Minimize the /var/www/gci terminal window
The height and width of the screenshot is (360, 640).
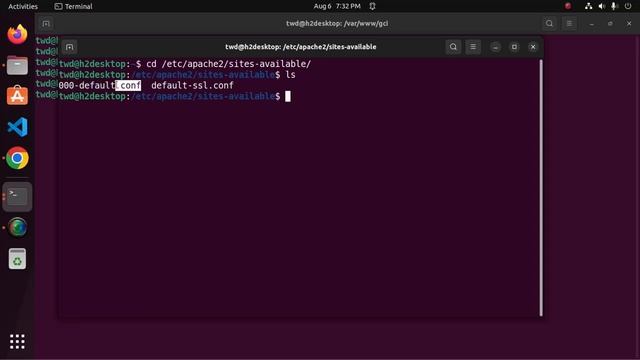click(x=591, y=24)
